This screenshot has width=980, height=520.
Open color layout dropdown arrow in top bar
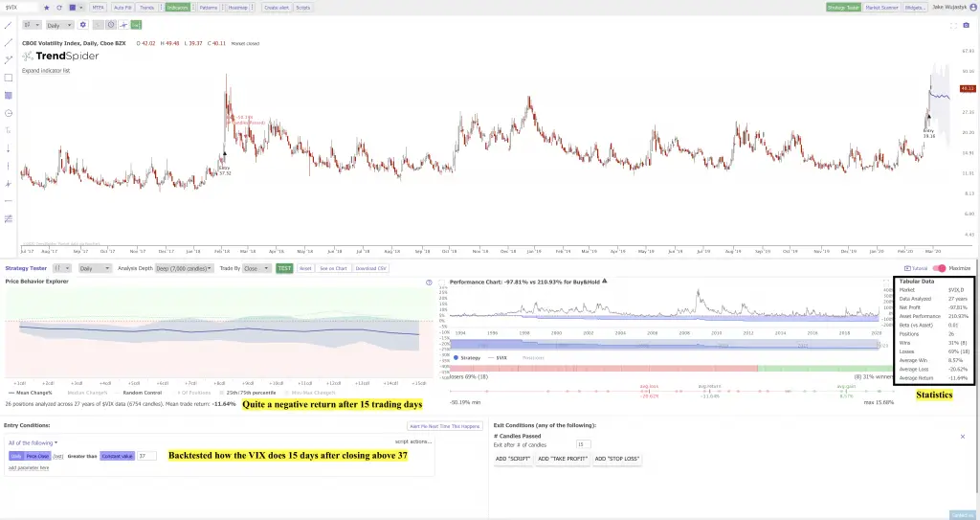pos(80,8)
